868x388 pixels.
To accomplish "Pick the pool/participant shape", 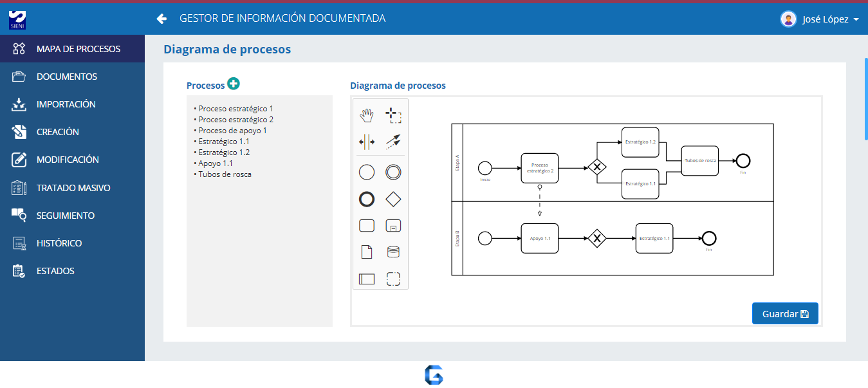I will pyautogui.click(x=367, y=279).
